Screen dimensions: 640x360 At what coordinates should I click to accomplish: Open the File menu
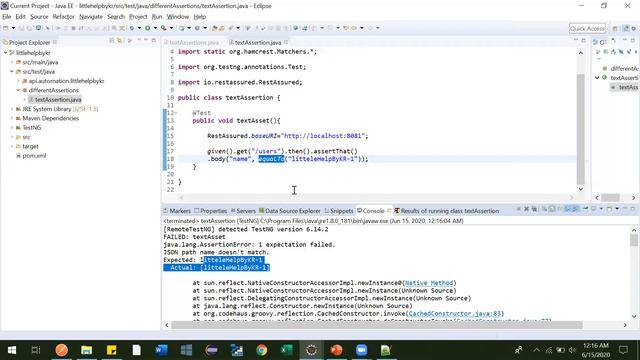[7, 17]
